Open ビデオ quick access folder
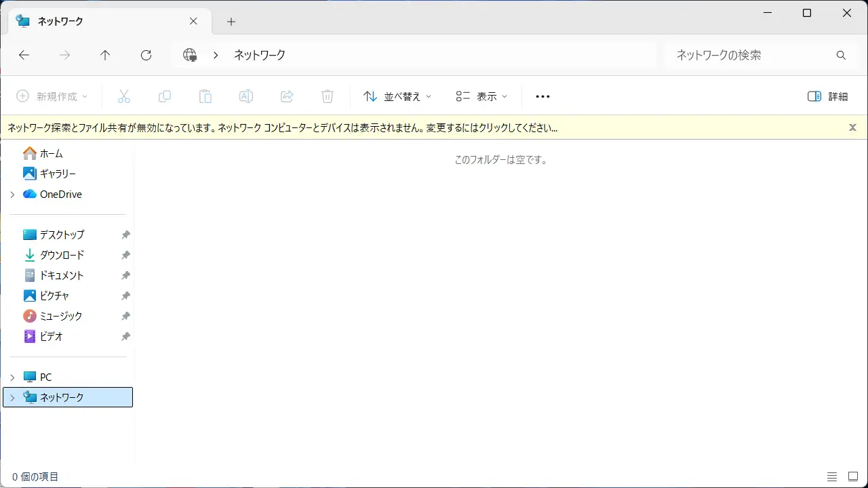 (43, 336)
